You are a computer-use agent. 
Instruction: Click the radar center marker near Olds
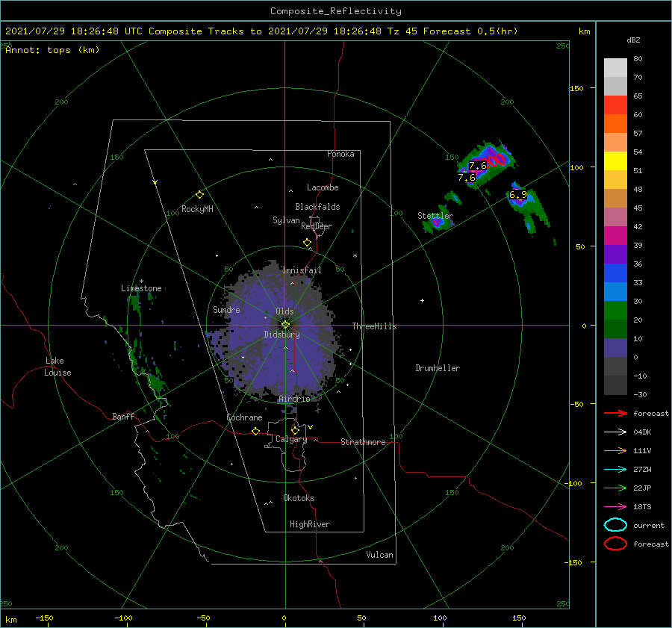click(x=285, y=325)
